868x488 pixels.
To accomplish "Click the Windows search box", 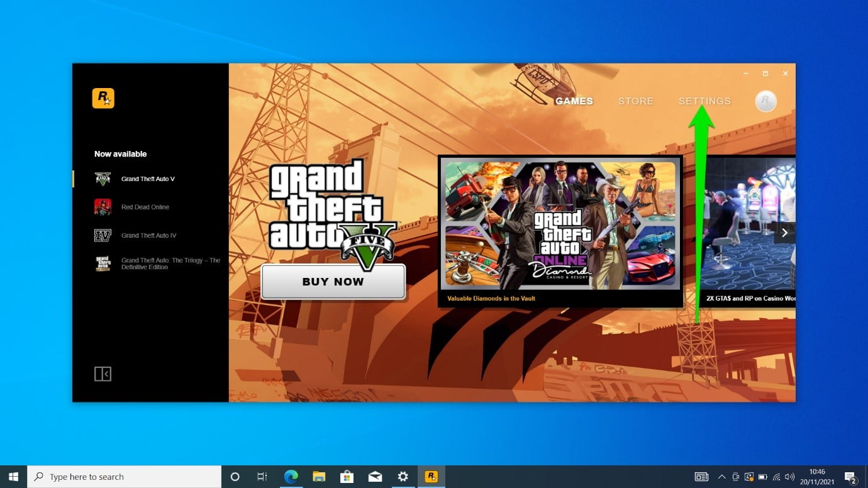I will 125,477.
